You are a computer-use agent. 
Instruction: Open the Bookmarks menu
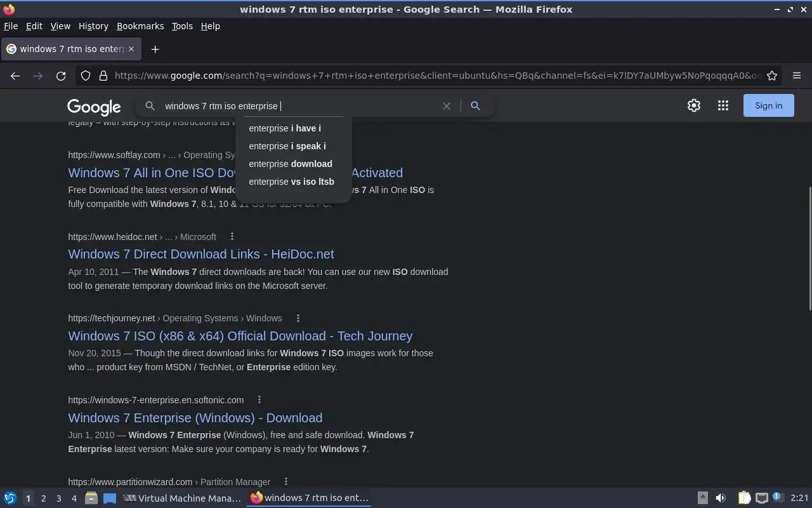pos(140,26)
